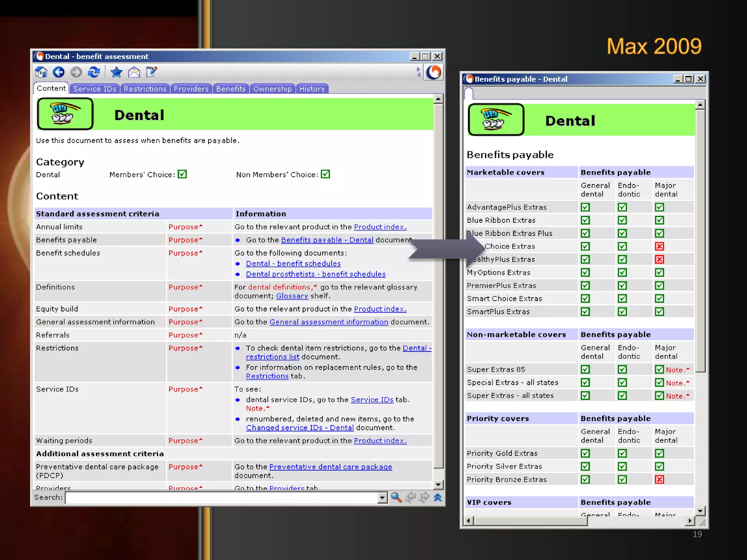Click the envelope mail icon
Image resolution: width=747 pixels, height=560 pixels.
[134, 72]
